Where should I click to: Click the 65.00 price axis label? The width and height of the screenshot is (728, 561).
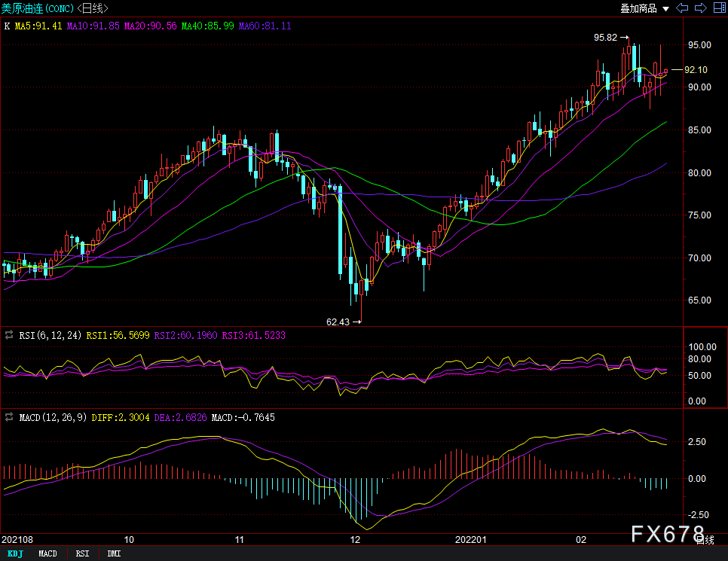tap(699, 300)
